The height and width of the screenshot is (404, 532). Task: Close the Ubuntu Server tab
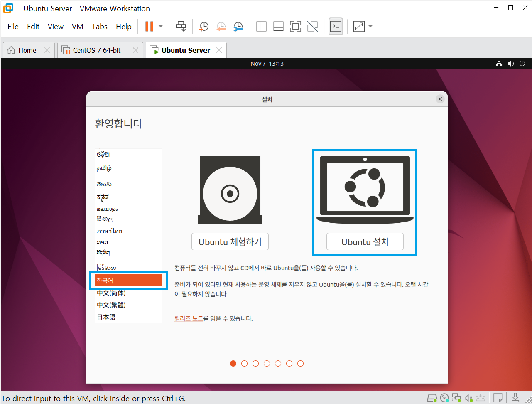[x=219, y=50]
